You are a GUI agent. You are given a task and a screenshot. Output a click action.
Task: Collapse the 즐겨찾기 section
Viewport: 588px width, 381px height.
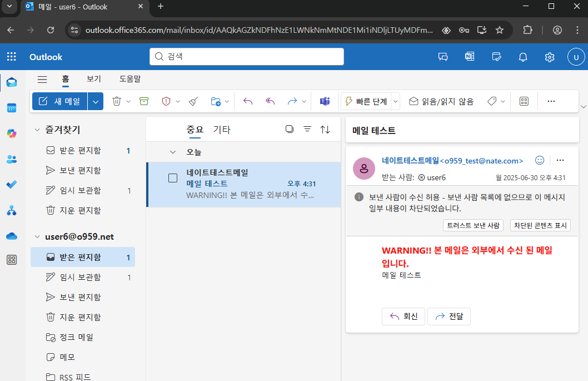pos(37,130)
